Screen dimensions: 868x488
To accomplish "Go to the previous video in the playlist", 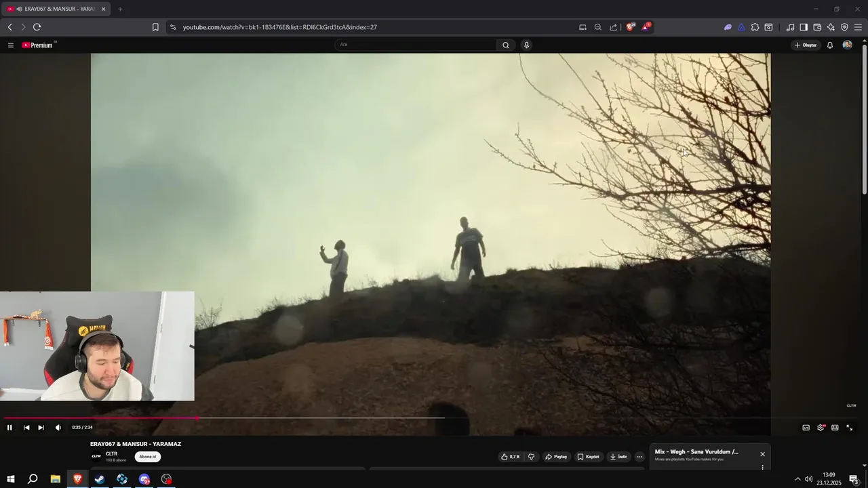I will coord(26,428).
